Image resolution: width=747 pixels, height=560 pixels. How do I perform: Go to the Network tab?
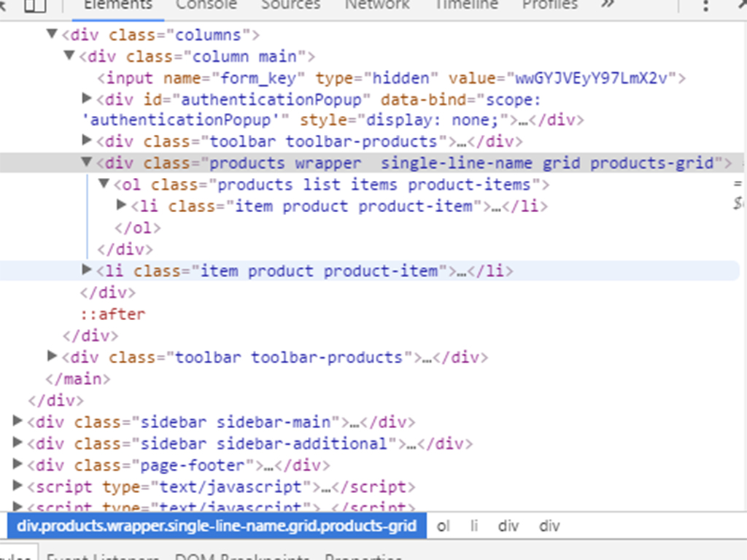(x=377, y=4)
